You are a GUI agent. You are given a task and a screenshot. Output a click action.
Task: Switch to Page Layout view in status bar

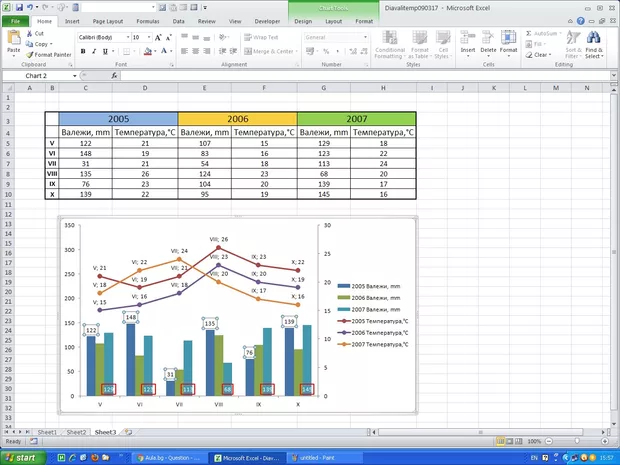[x=510, y=441]
